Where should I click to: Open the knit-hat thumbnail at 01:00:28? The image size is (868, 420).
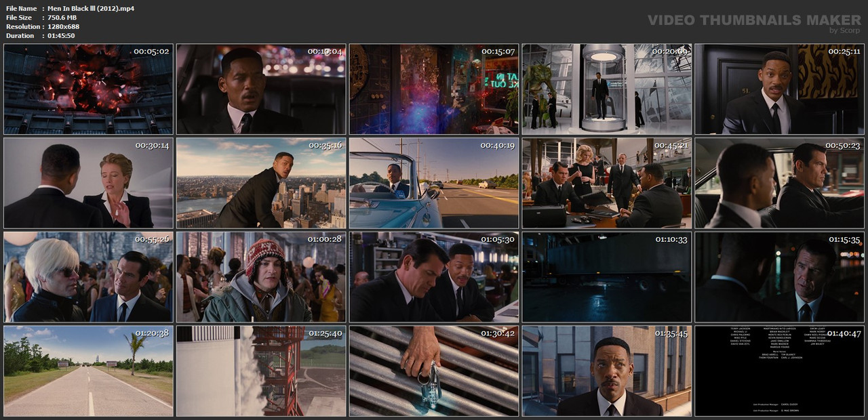262,277
